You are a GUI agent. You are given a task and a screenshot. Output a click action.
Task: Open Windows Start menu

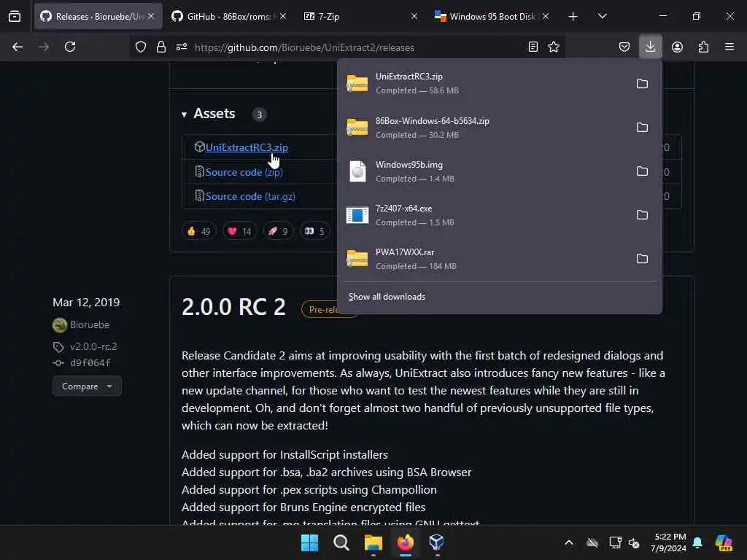309,542
